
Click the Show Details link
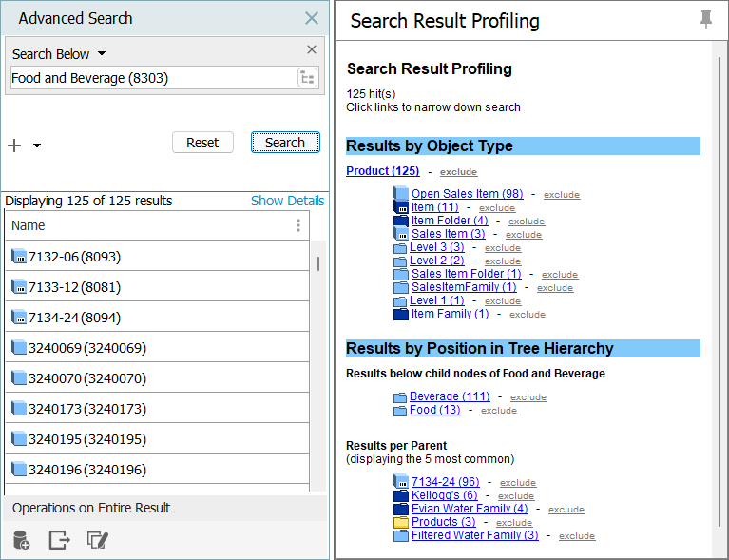pyautogui.click(x=287, y=201)
